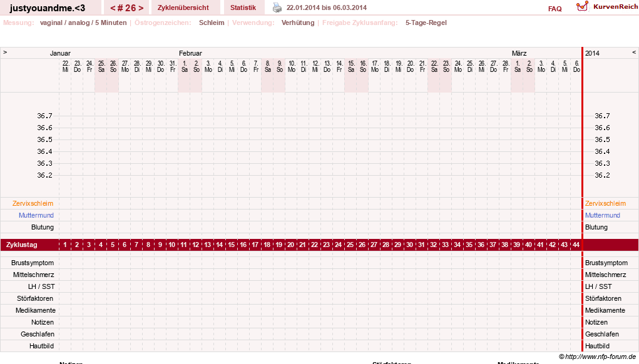Viewport: 639px width, 364px height.
Task: Click the 'Verhütung' value text
Action: pyautogui.click(x=298, y=23)
